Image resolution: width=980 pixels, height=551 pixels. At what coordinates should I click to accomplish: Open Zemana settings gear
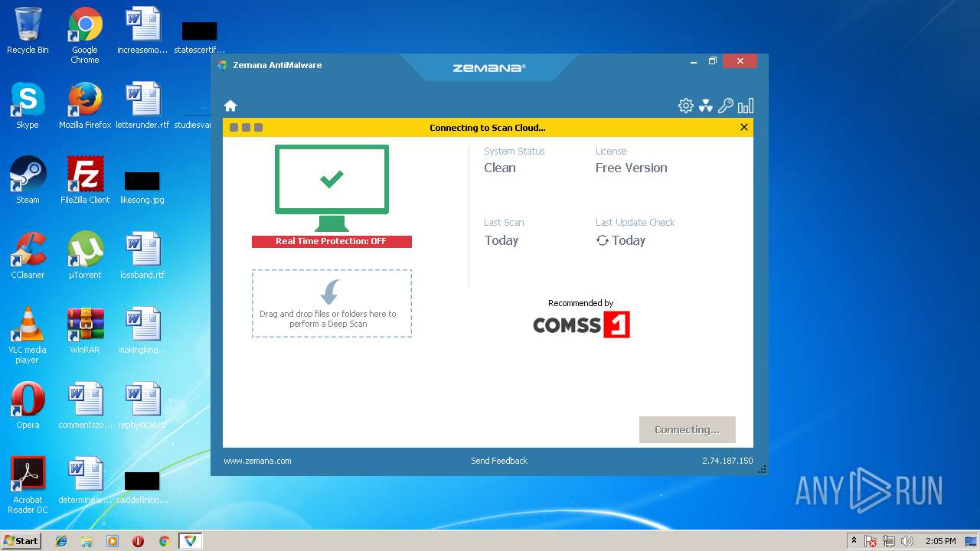[x=686, y=106]
